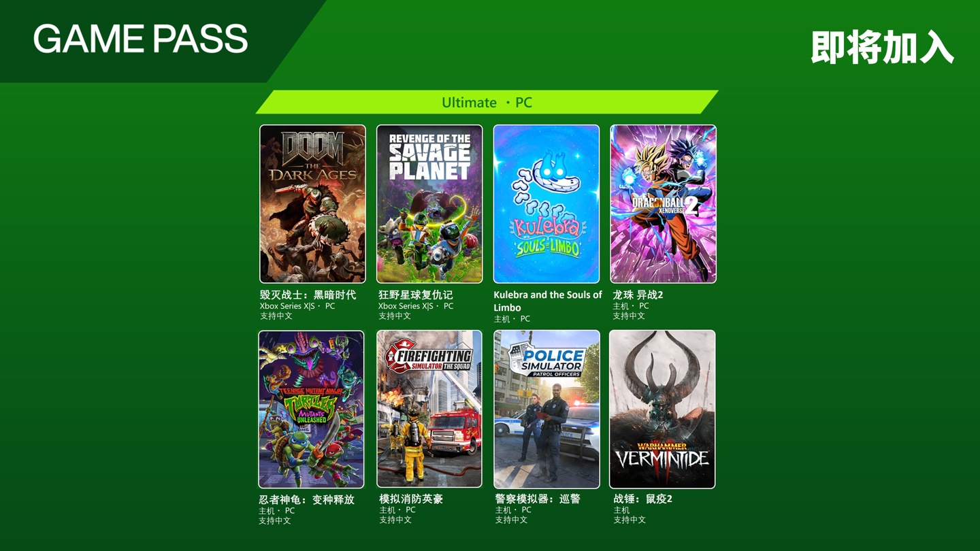Select the Warhammer Vermintide 2 cover
Viewport: 980px width, 551px height.
662,410
